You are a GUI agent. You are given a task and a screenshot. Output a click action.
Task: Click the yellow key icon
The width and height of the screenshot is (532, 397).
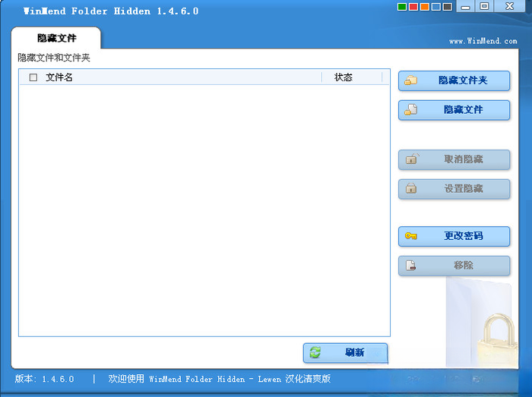pos(411,236)
